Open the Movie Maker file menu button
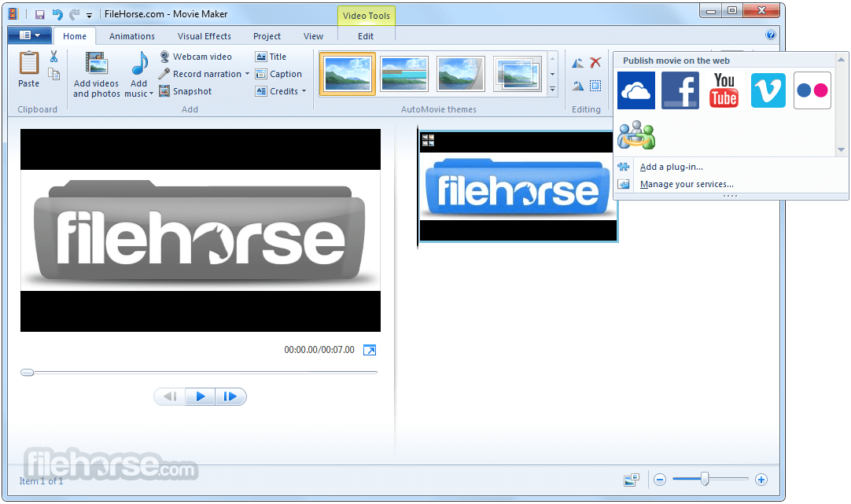 pos(30,35)
